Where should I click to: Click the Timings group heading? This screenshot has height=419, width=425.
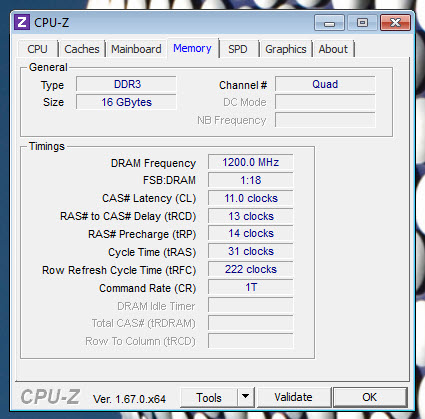pyautogui.click(x=47, y=146)
